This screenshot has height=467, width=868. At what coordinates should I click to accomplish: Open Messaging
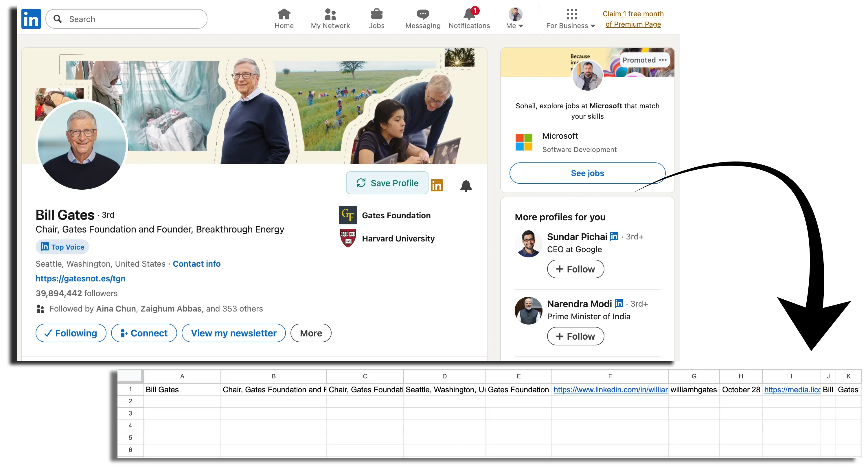(422, 15)
